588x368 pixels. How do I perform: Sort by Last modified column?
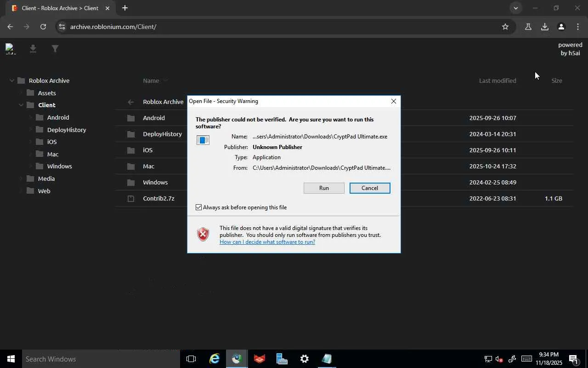498,80
